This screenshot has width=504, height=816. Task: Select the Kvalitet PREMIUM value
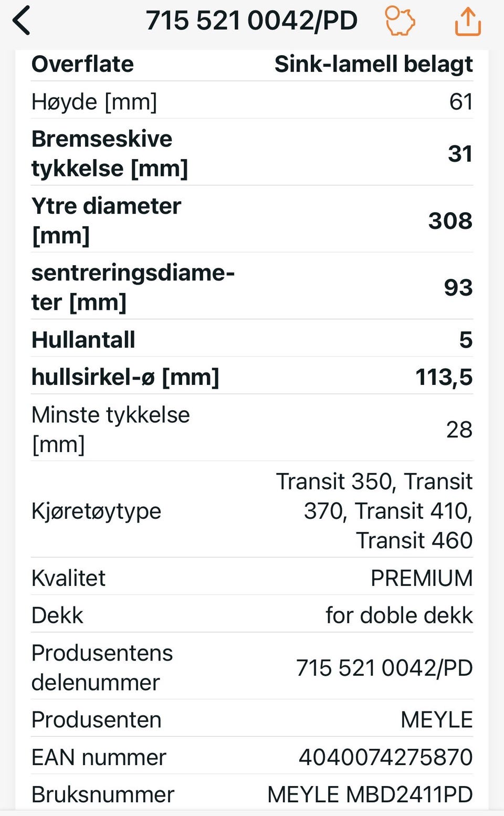[x=422, y=578]
